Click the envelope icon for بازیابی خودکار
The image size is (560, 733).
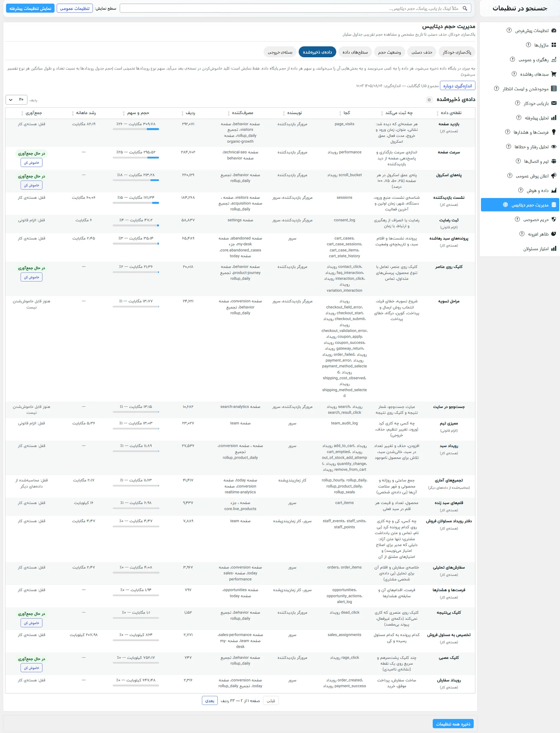[554, 103]
